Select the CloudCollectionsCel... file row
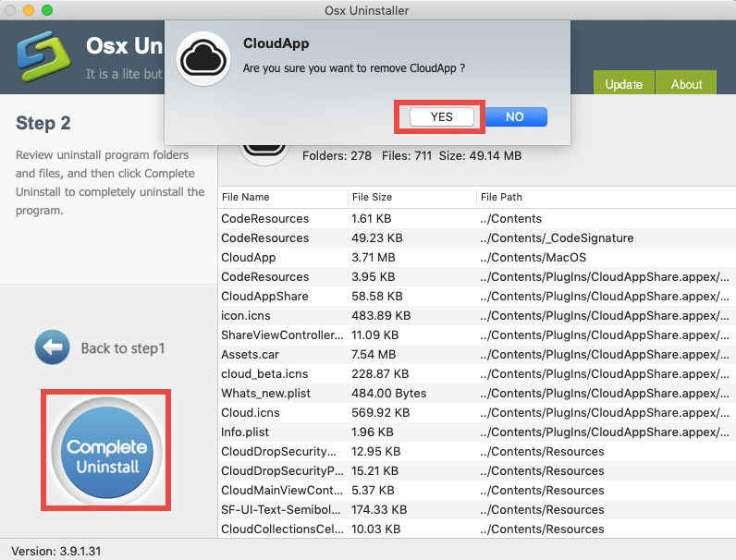 [x=477, y=529]
